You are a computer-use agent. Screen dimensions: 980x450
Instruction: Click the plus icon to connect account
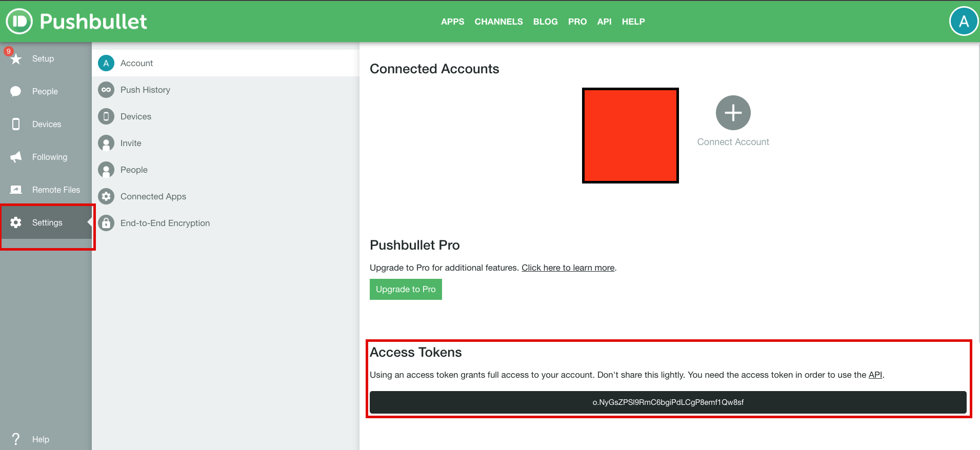click(733, 113)
